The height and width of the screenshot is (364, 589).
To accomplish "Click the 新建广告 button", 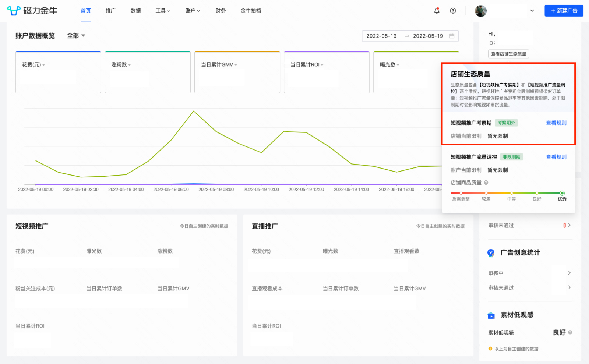I will (x=564, y=11).
